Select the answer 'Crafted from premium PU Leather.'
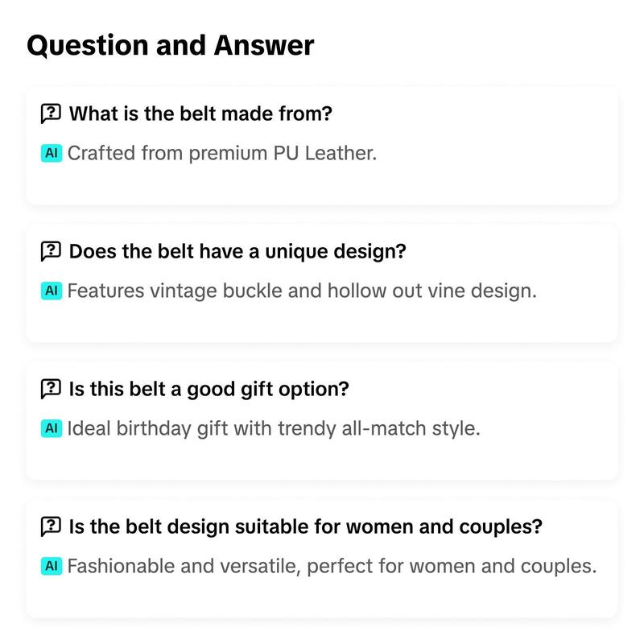 [222, 153]
